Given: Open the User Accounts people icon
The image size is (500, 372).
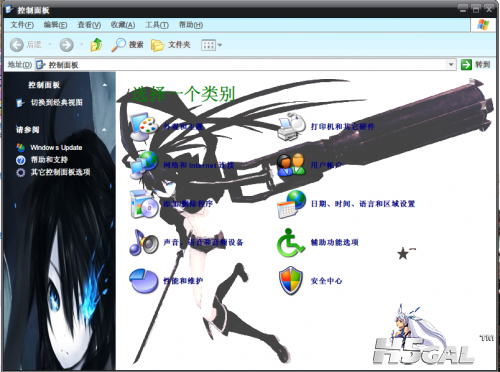Looking at the screenshot, I should tap(291, 165).
